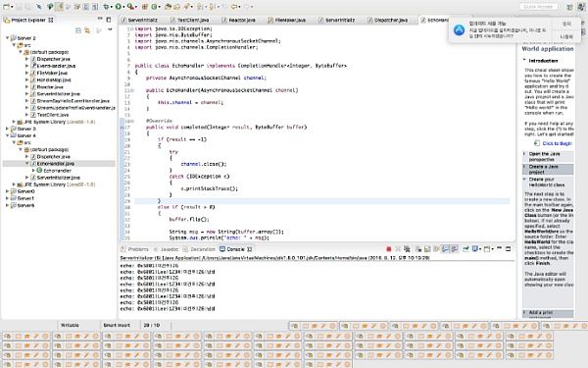Viewport: 588px width, 368px height.
Task: Click the upper Install (설치) notification button
Action: (567, 24)
